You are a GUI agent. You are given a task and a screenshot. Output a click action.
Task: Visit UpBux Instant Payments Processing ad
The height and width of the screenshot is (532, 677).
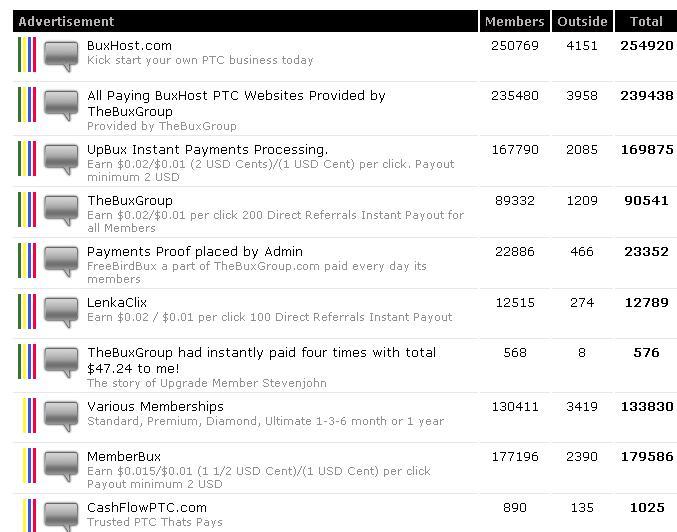(207, 150)
